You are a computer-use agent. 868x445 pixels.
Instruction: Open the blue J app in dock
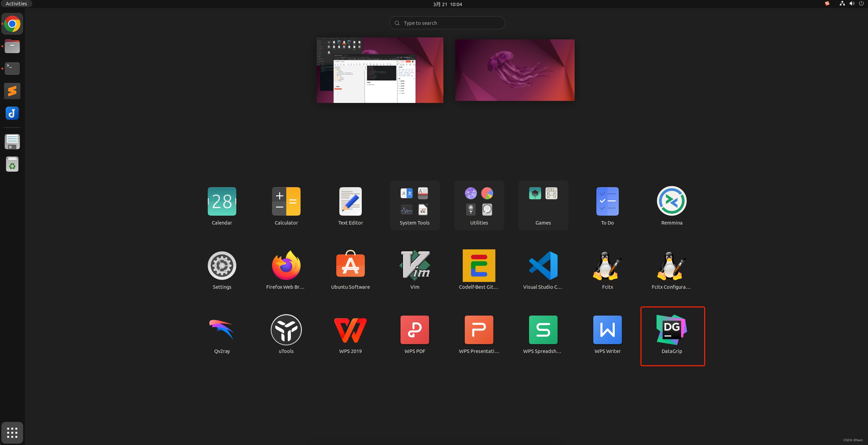point(12,113)
